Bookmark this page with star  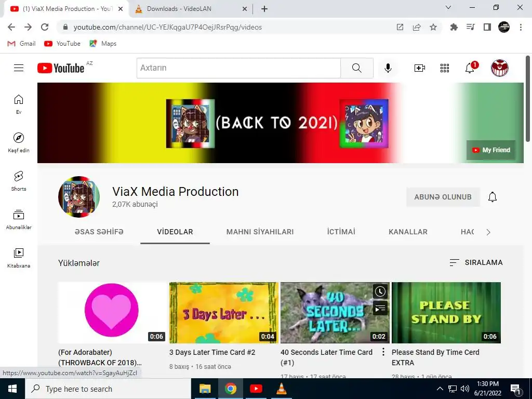point(433,27)
